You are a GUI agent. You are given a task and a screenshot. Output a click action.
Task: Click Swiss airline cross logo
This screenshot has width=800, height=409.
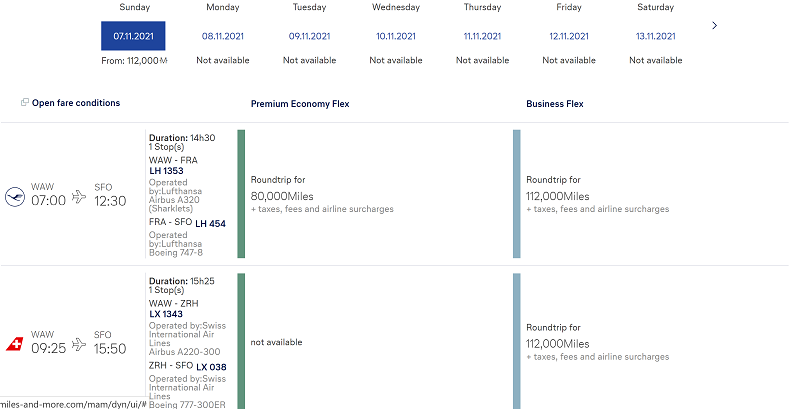point(15,344)
